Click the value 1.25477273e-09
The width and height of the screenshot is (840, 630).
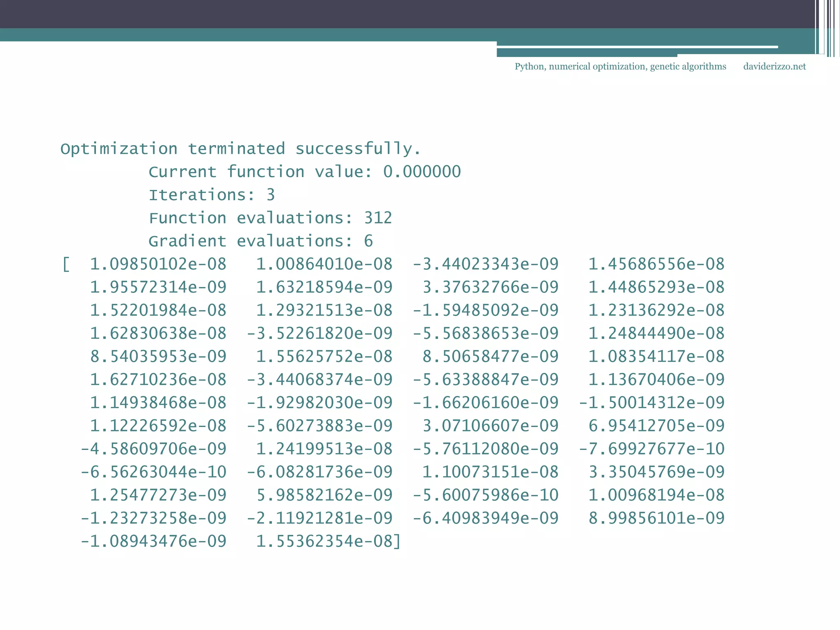158,495
